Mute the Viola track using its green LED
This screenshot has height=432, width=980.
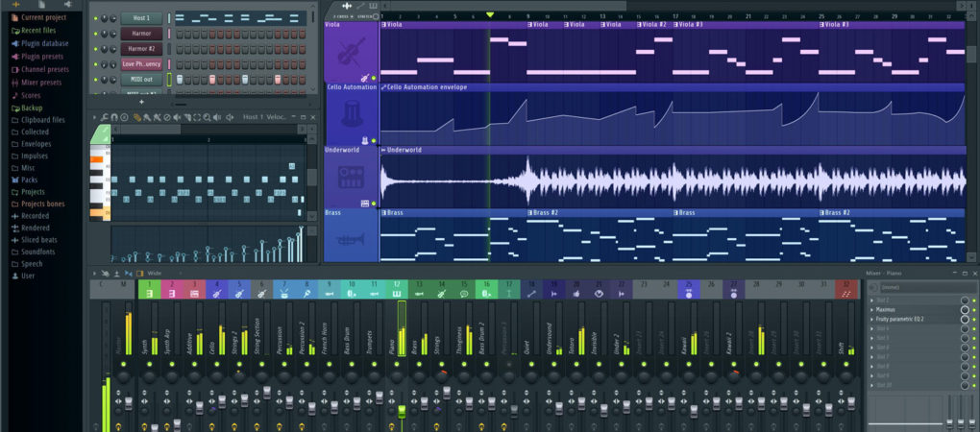point(373,78)
